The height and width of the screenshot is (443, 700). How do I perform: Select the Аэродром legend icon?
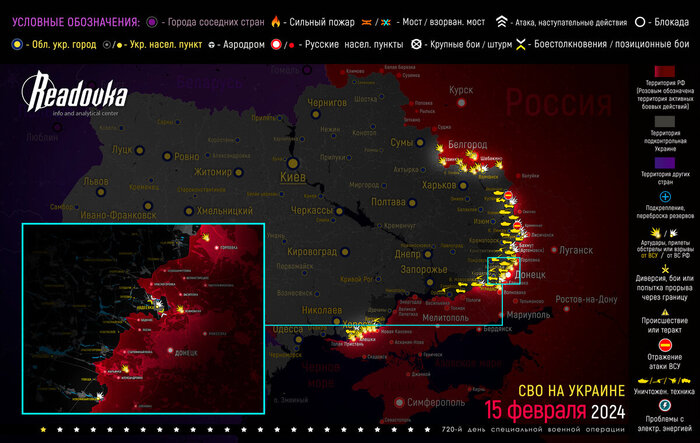click(212, 45)
